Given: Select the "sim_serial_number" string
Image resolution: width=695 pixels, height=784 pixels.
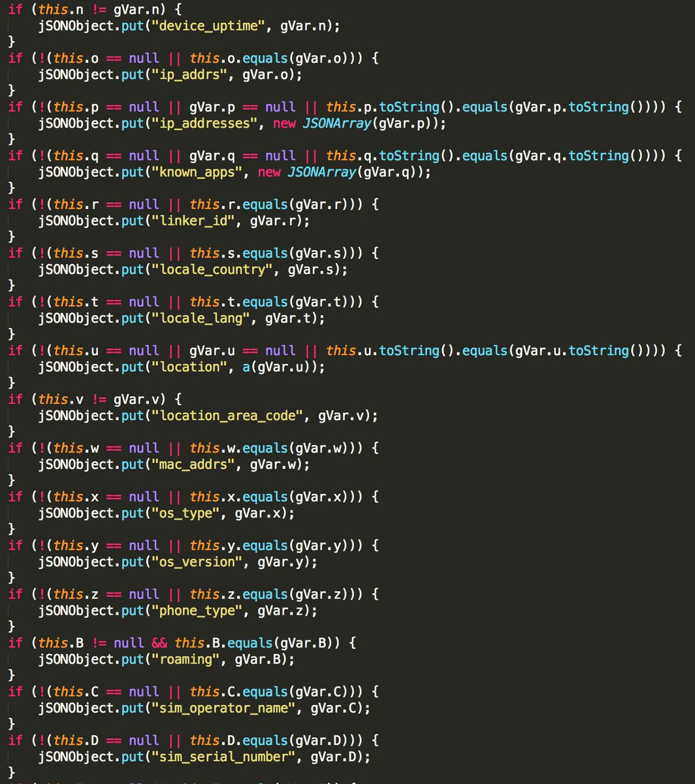Looking at the screenshot, I should (224, 757).
